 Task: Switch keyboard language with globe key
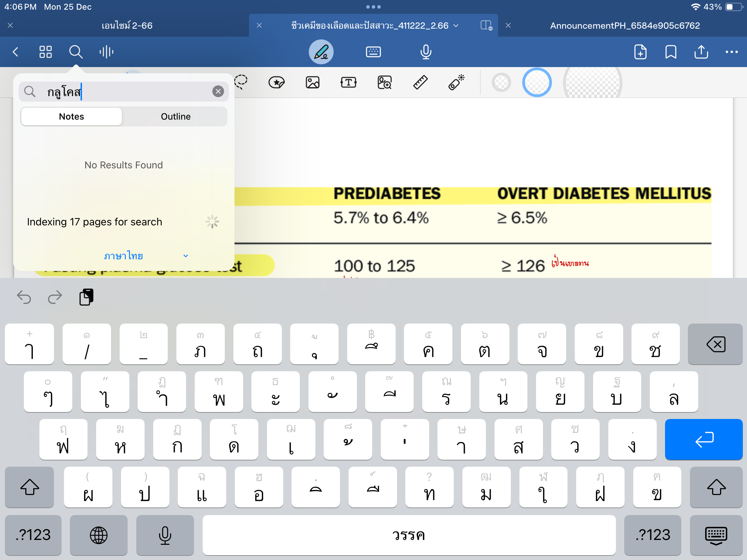pyautogui.click(x=99, y=535)
